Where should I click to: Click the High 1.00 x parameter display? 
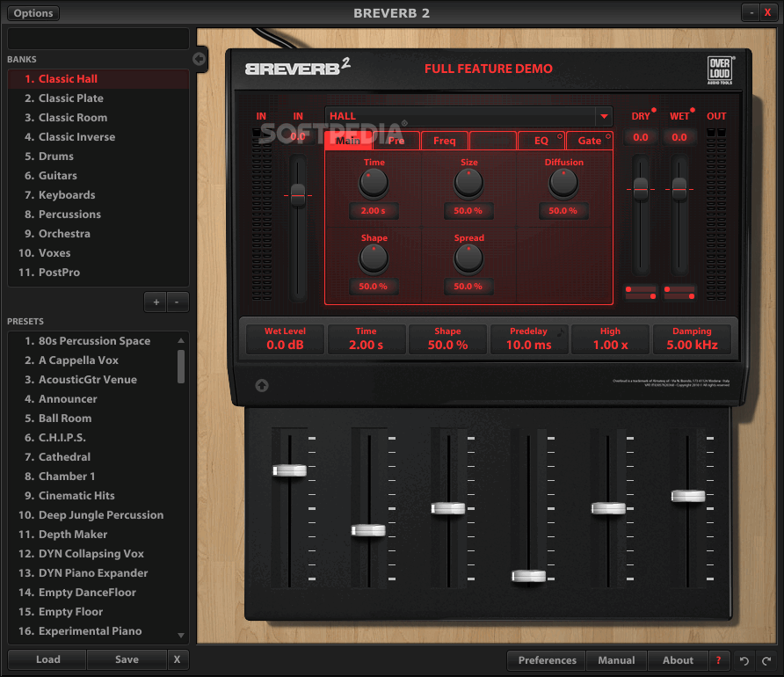[611, 339]
